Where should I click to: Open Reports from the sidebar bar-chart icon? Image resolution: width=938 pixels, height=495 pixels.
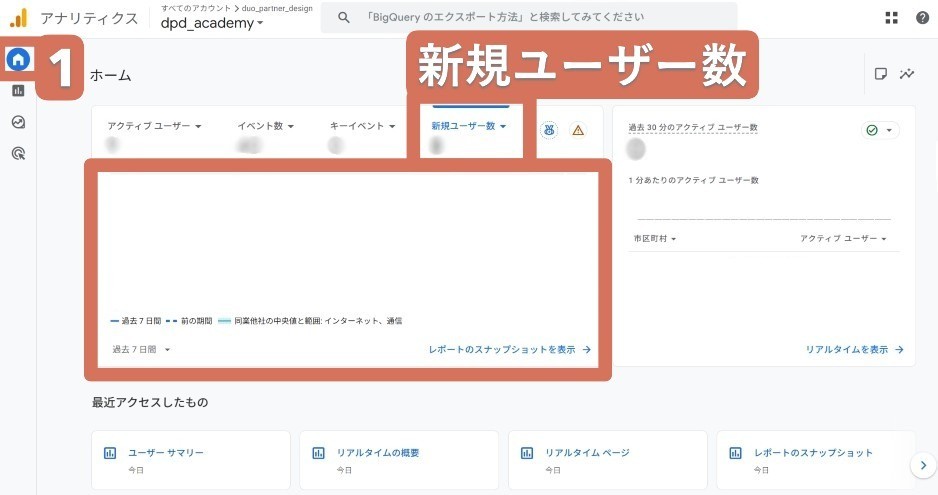point(18,91)
